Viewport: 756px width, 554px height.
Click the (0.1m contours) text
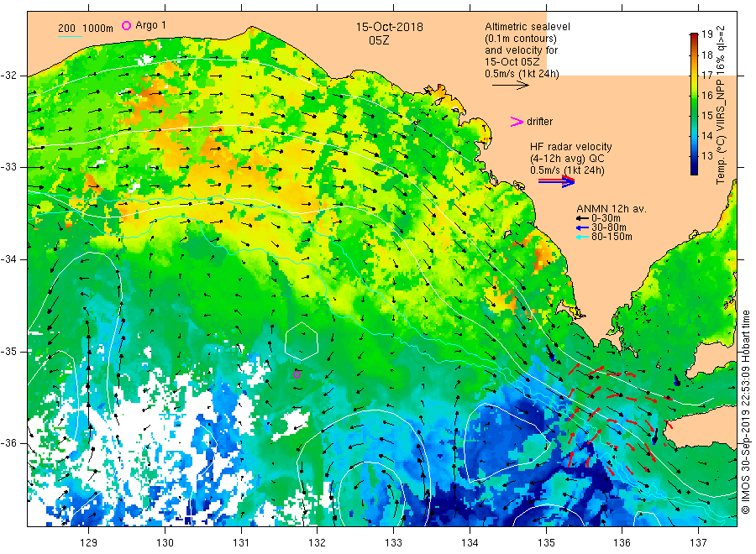point(521,39)
